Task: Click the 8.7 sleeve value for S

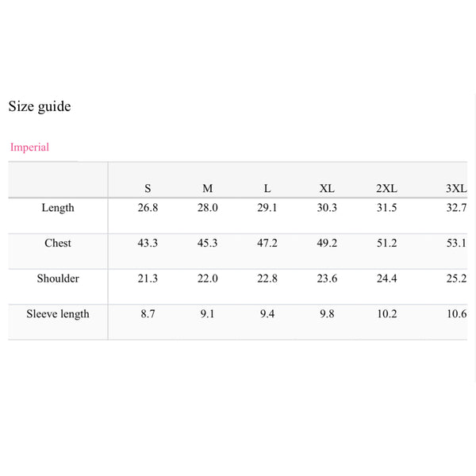Action: 148,314
